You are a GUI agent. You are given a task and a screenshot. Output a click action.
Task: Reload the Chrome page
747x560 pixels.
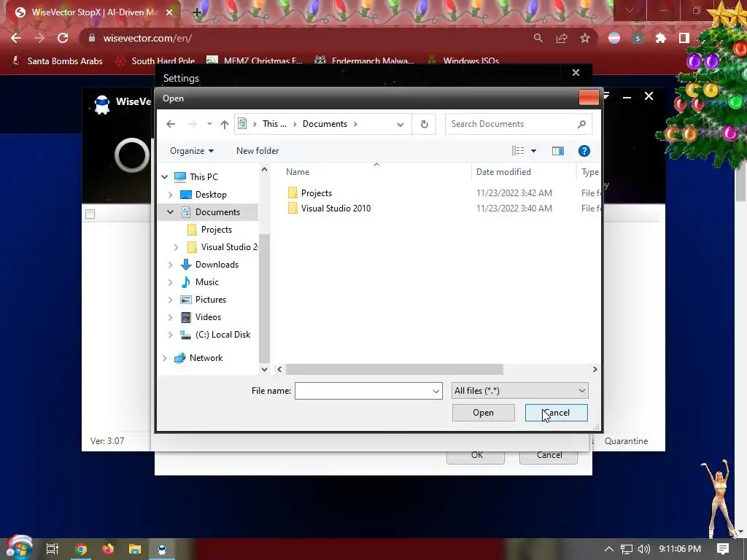63,38
